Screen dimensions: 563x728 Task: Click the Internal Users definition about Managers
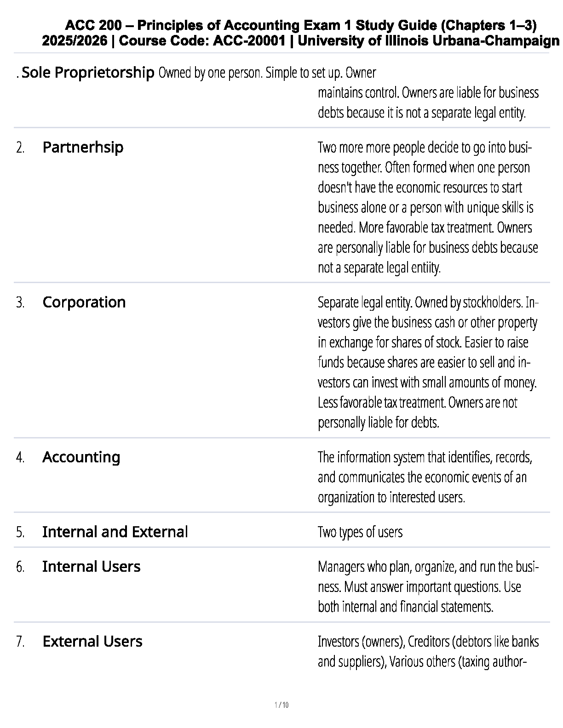[428, 586]
